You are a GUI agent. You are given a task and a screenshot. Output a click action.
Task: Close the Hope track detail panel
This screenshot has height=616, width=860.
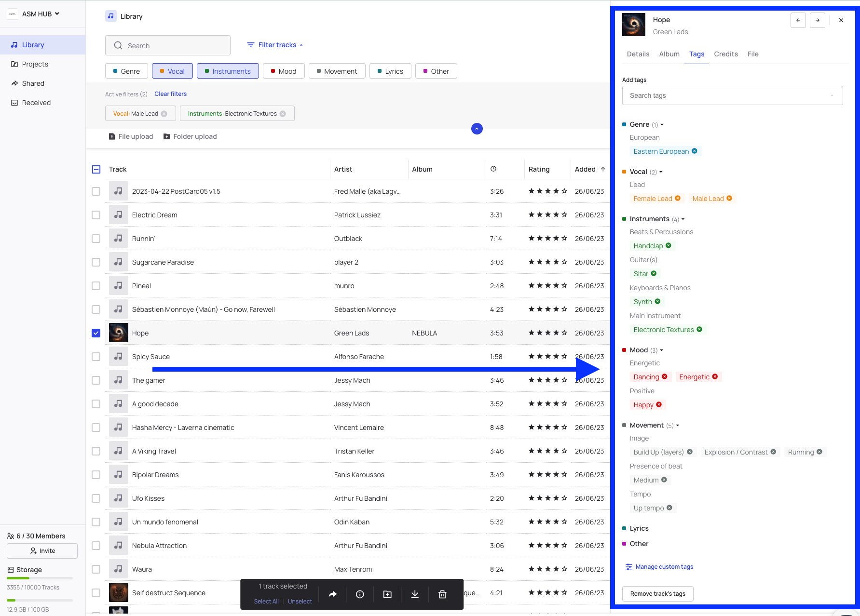click(841, 20)
